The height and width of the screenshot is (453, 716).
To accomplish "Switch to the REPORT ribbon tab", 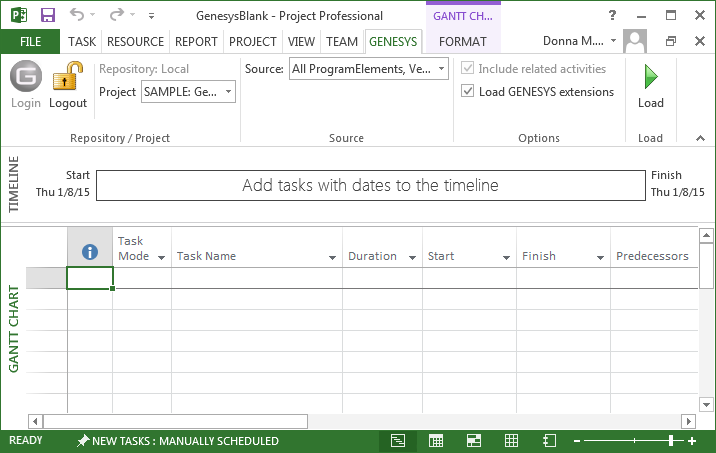I will coord(196,42).
